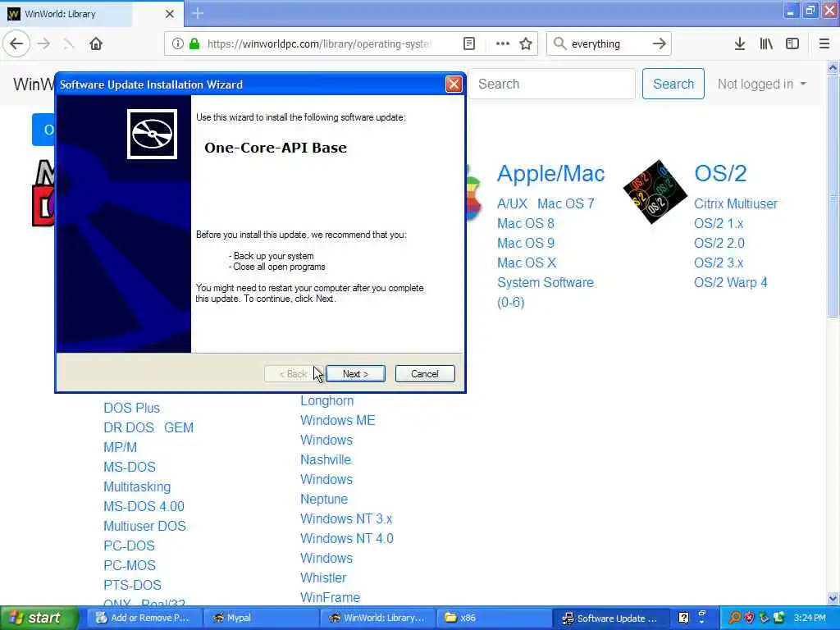The image size is (840, 630).
Task: Open the OS/2 Warp 4 link
Action: coord(730,282)
